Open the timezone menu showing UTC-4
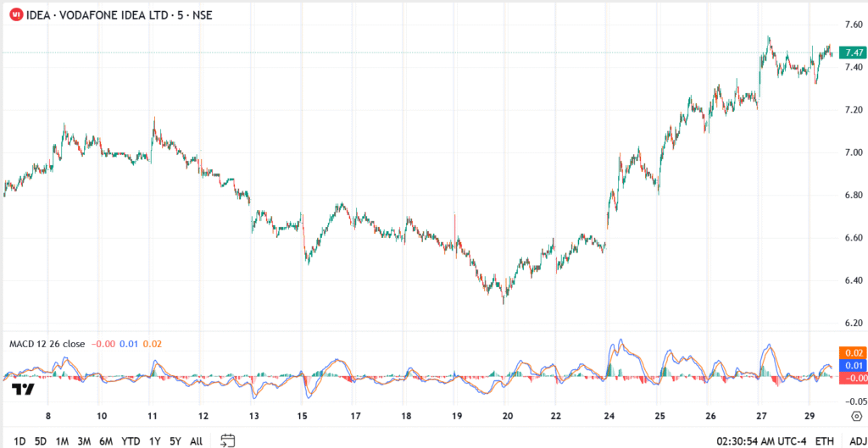This screenshot has width=868, height=448. point(761,441)
